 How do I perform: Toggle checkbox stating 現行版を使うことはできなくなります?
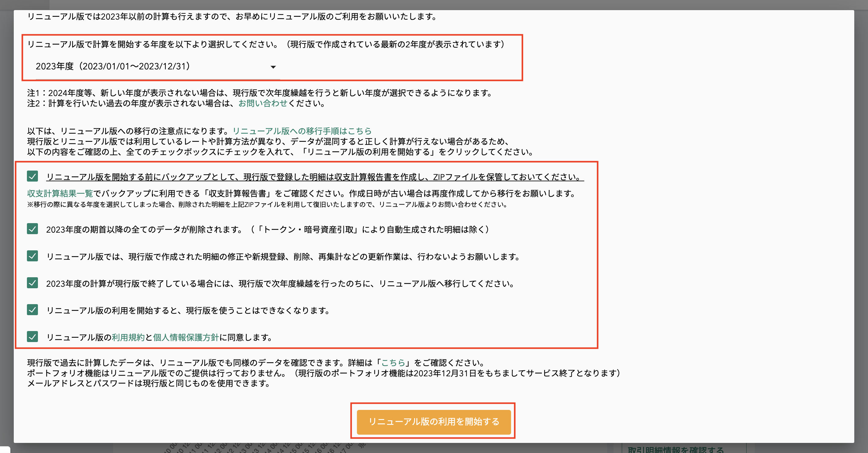(x=32, y=310)
